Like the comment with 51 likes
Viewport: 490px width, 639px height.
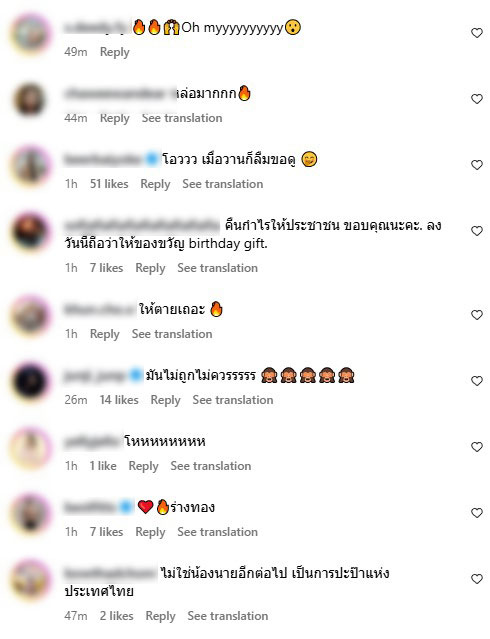point(477,165)
